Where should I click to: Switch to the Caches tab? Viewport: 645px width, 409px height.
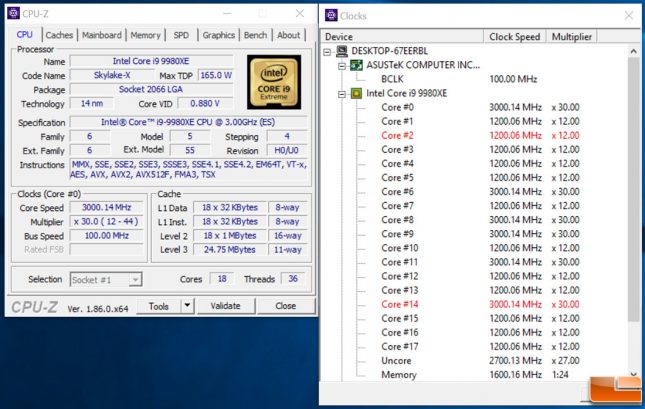pos(59,35)
